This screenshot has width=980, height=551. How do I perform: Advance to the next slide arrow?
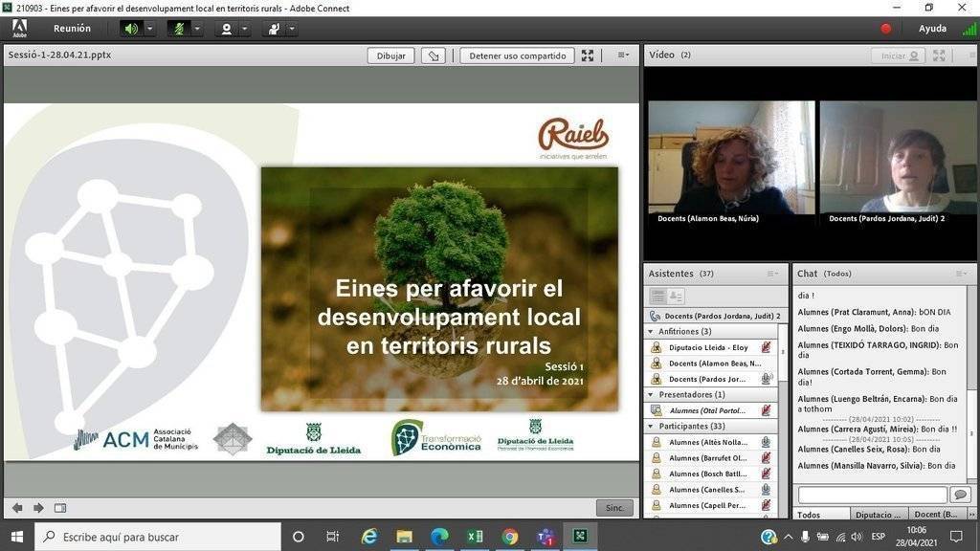click(x=36, y=508)
